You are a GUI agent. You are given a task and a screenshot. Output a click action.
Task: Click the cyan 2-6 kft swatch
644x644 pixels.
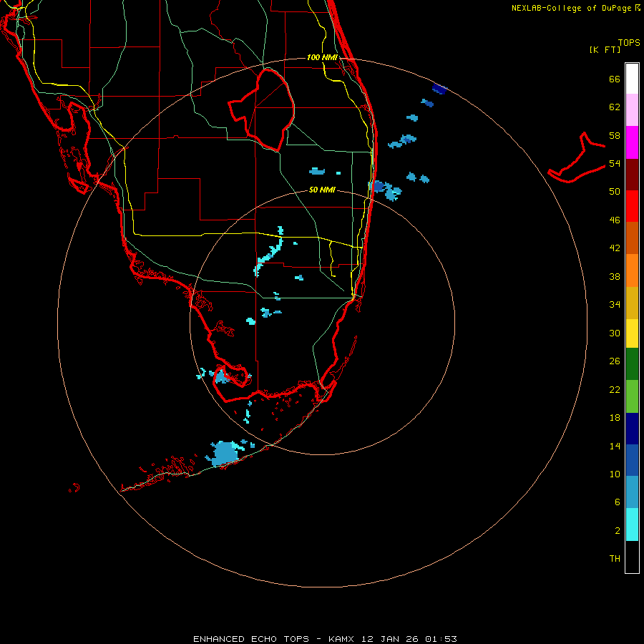tap(632, 525)
